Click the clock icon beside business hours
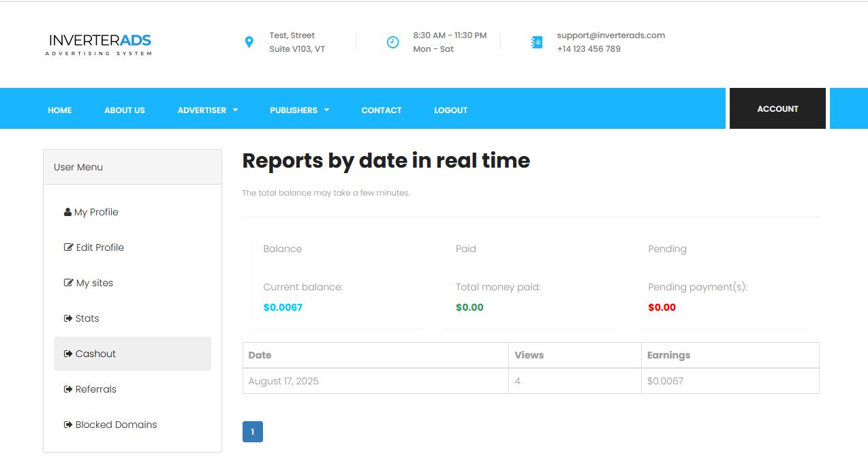Screen dimensions: 868x475 pos(392,42)
